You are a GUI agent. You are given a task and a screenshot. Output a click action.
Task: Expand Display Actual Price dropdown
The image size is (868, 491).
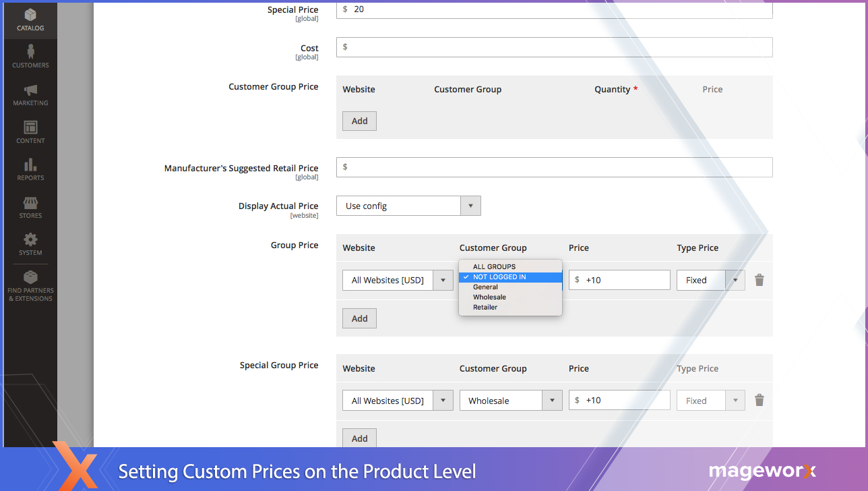tap(408, 206)
